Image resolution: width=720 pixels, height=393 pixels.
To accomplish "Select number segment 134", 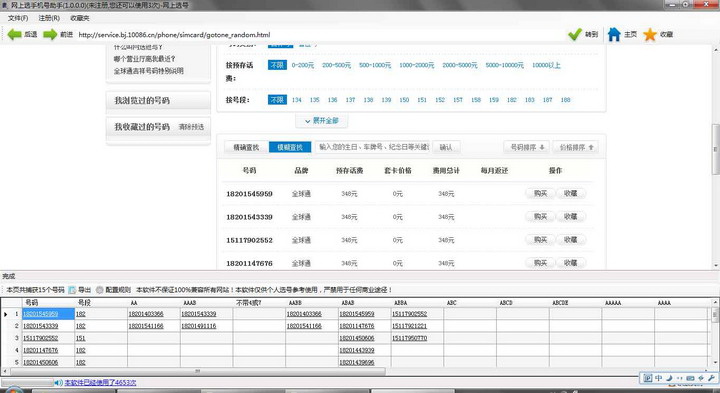I will (297, 100).
